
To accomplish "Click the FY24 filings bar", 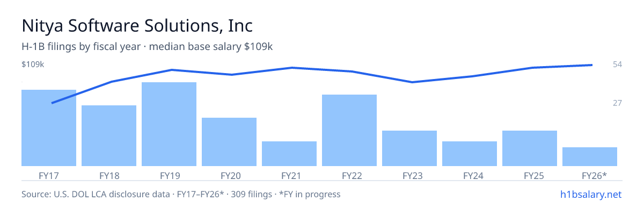I will 470,154.
